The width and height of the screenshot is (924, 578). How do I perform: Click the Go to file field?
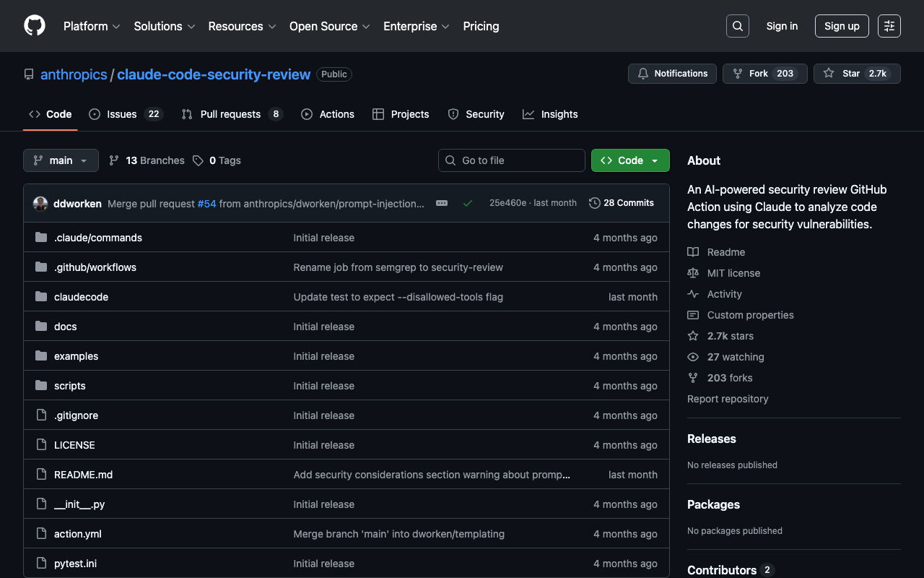[512, 160]
